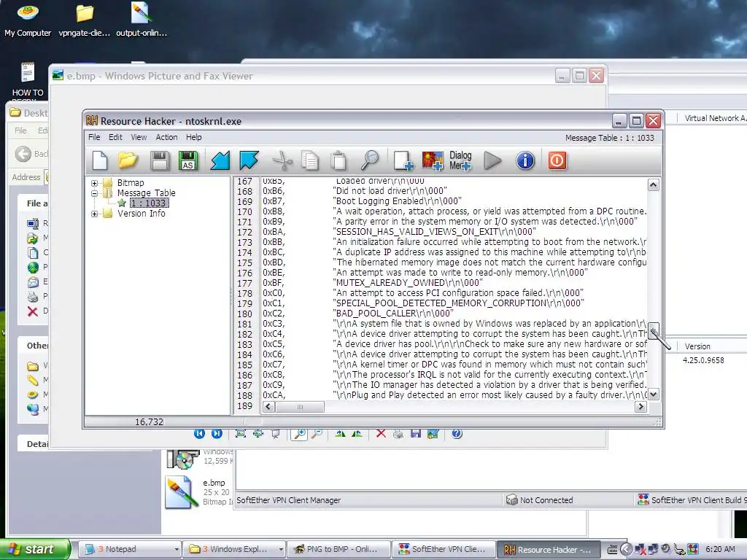Click Best Fit icon in Picture Viewer
Viewport: 747px width, 560px height.
click(241, 433)
